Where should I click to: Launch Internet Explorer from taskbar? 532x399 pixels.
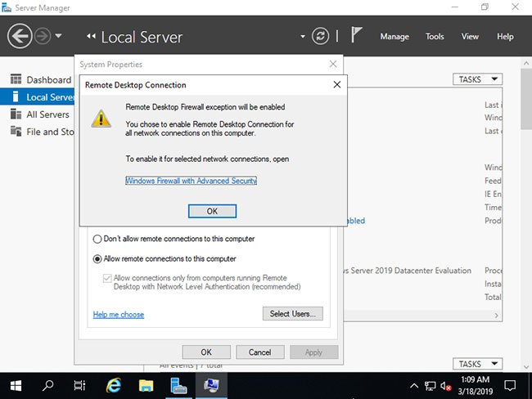pyautogui.click(x=113, y=385)
